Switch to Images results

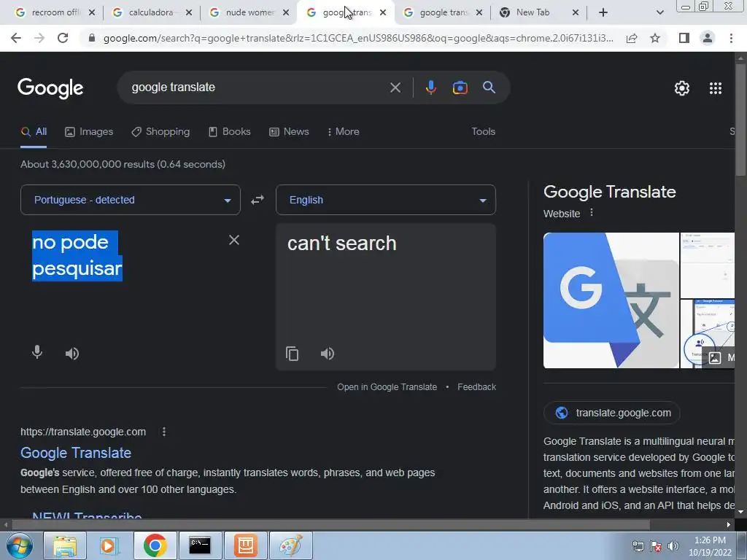(89, 132)
